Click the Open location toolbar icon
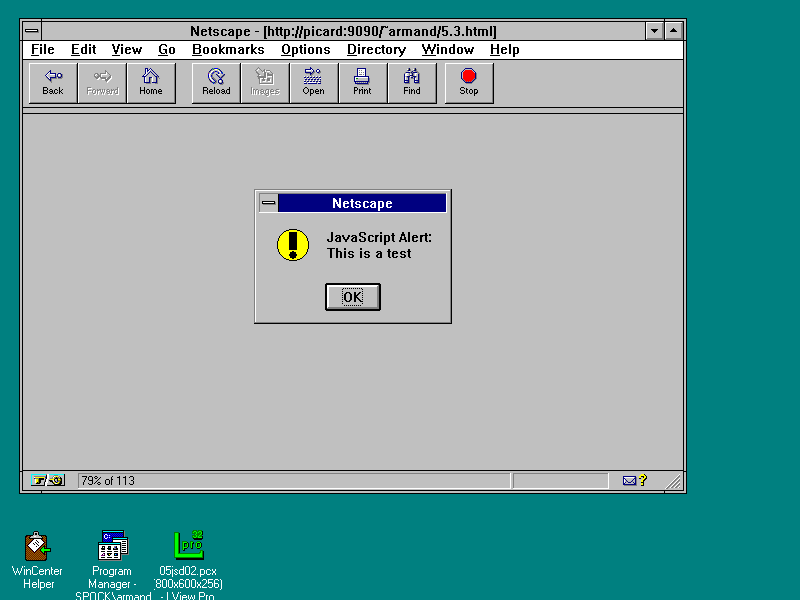Screen dimensions: 800x600 tap(314, 82)
